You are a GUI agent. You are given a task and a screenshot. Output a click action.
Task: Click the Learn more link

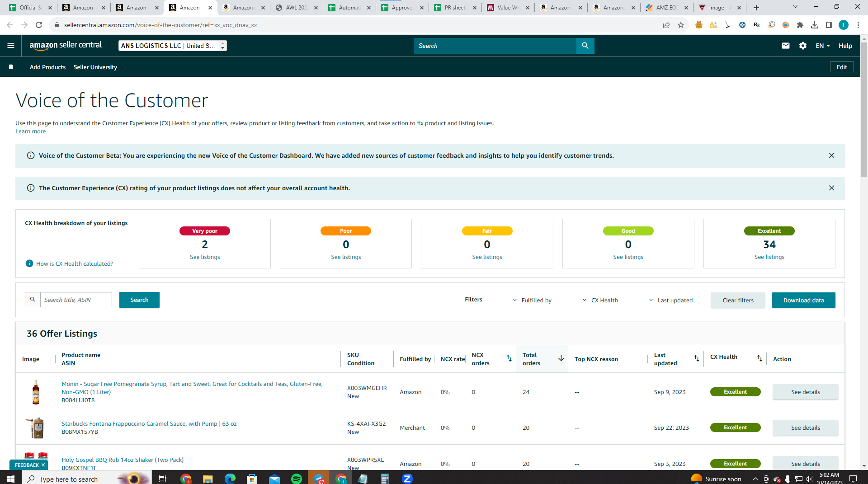pyautogui.click(x=30, y=132)
